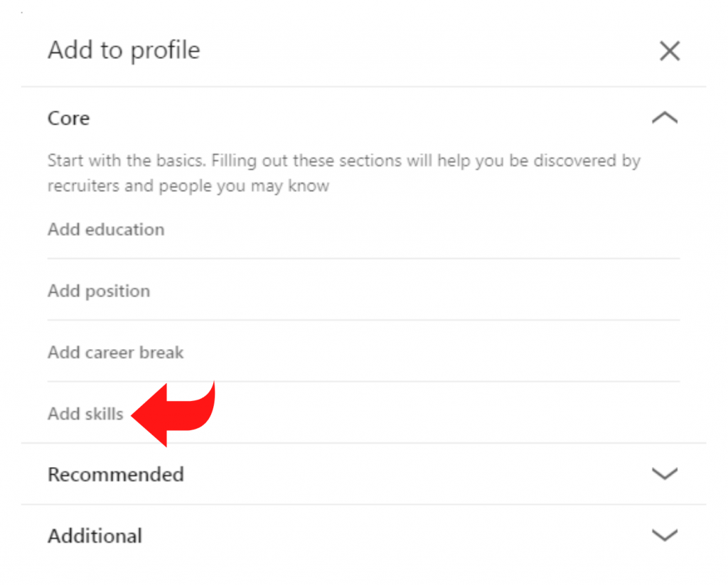Open the Core section header
728x585 pixels.
point(68,118)
